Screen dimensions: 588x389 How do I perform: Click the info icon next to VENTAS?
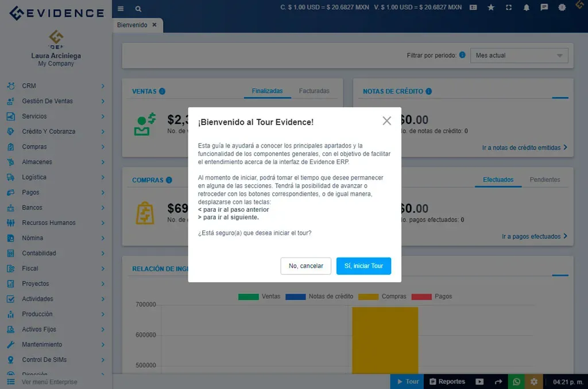coord(162,91)
